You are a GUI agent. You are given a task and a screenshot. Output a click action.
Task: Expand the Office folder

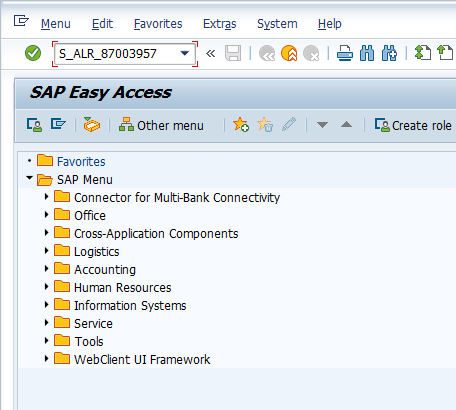tap(46, 215)
